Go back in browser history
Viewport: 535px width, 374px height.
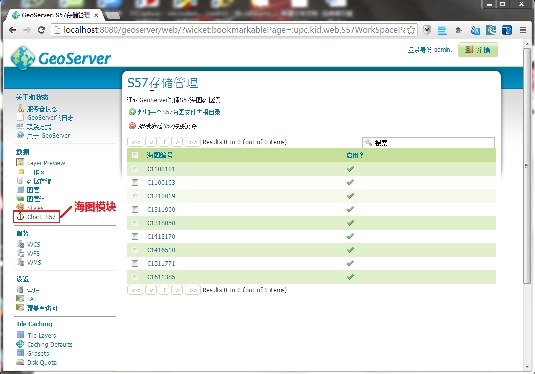(13, 30)
